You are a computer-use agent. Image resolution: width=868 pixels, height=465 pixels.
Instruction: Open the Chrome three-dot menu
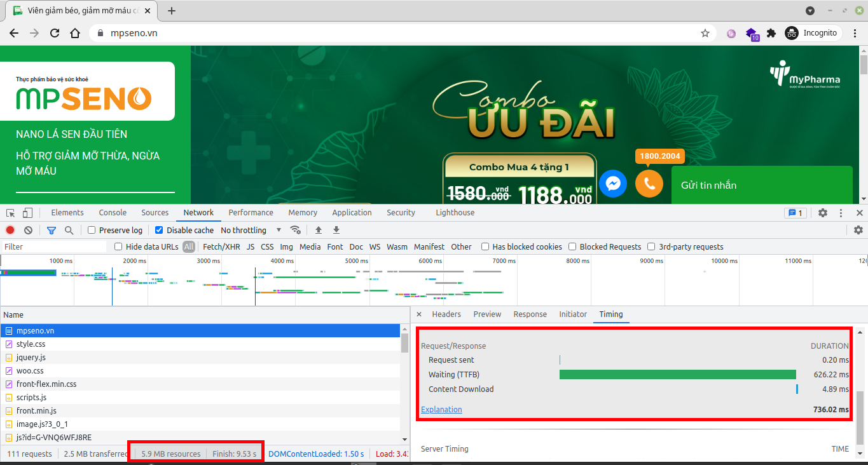(855, 33)
